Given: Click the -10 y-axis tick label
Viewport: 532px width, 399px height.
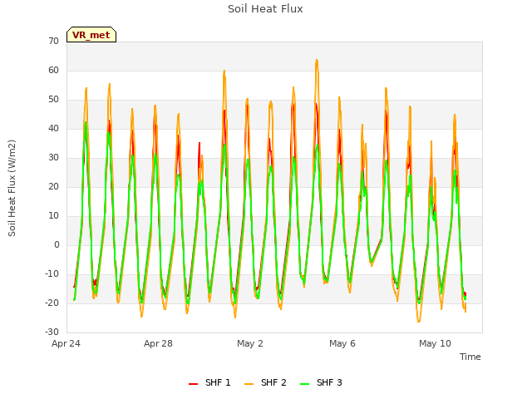Looking at the screenshot, I should click(x=52, y=273).
